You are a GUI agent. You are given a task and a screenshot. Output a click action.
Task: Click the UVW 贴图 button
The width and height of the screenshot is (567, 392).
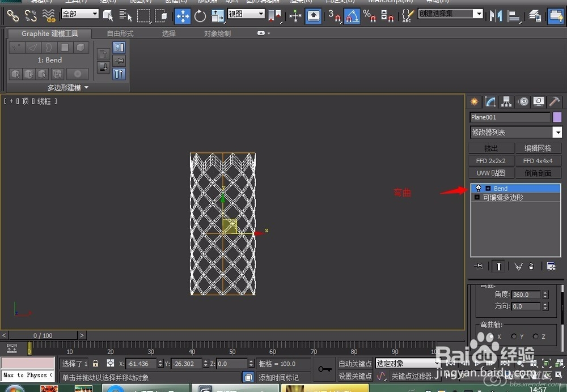pyautogui.click(x=491, y=173)
